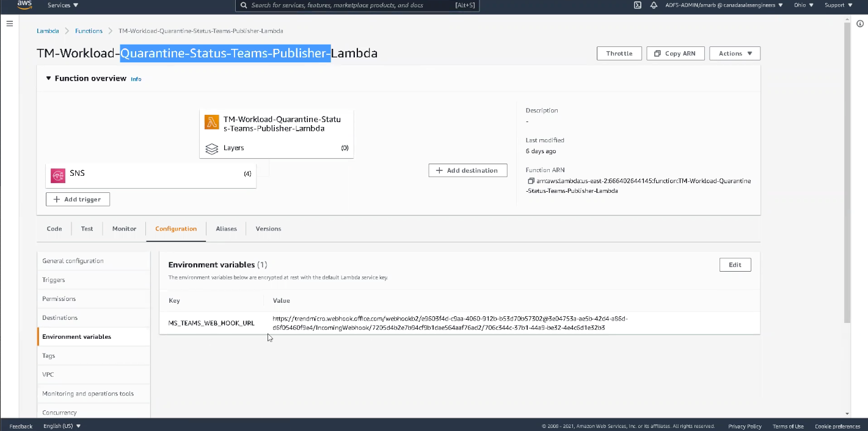Viewport: 868px width, 431px height.
Task: Click the MS_TEAMS_WEB_HOOK_URL key
Action: (211, 323)
